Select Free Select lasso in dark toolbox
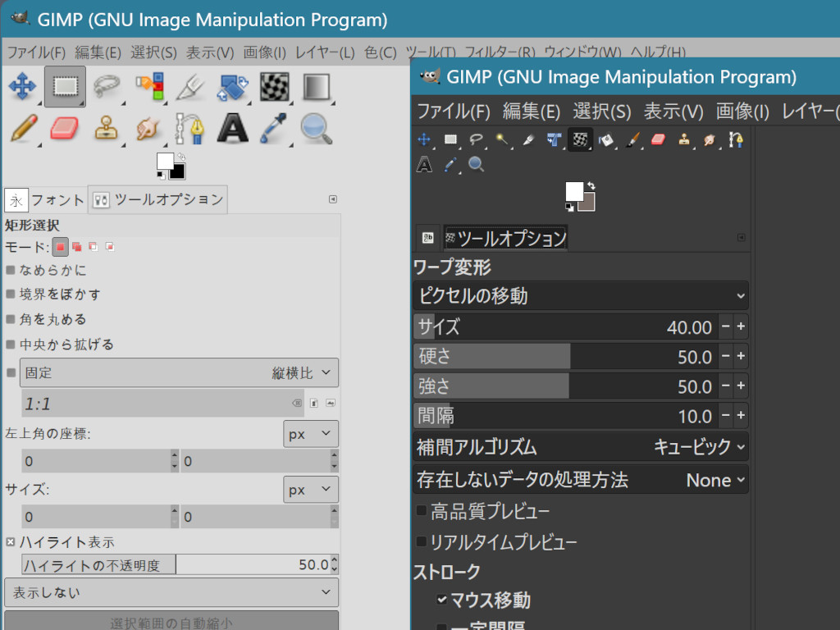The width and height of the screenshot is (840, 630). click(477, 139)
